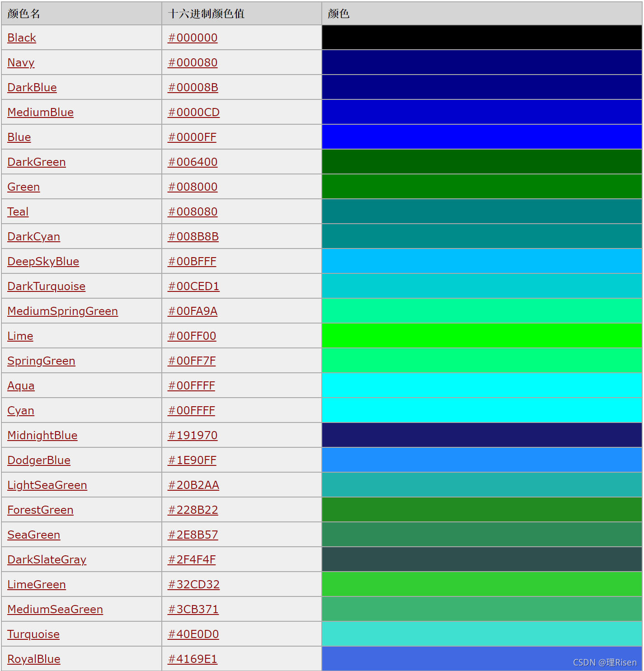The image size is (644, 671).
Task: Open the MediumSeaGreen link
Action: [x=55, y=610]
